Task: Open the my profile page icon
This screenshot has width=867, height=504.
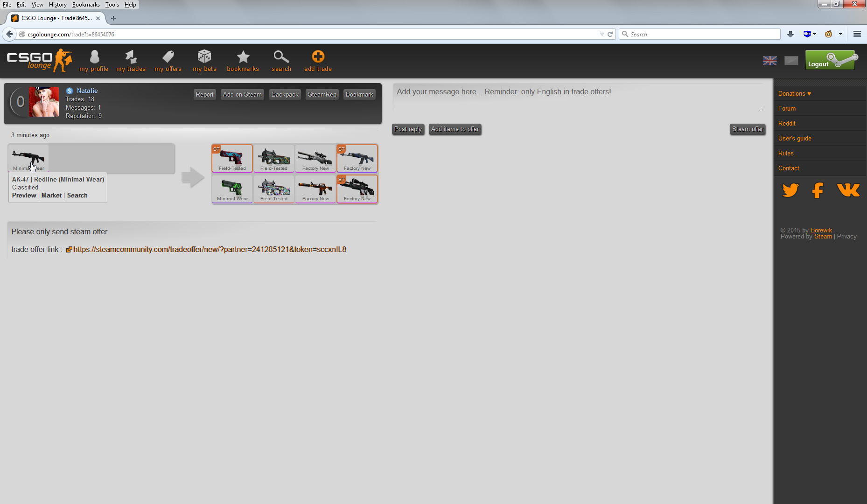Action: point(94,57)
